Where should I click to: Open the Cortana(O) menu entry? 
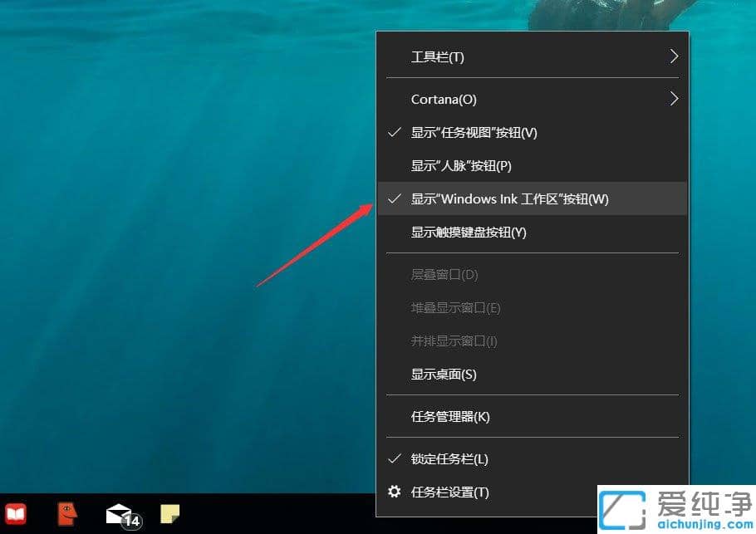point(443,99)
